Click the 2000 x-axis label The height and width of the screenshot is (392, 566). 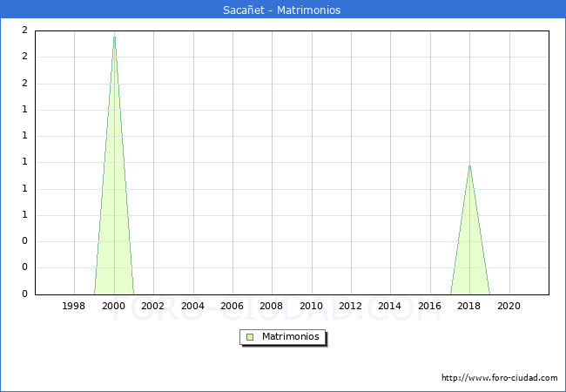pos(113,306)
